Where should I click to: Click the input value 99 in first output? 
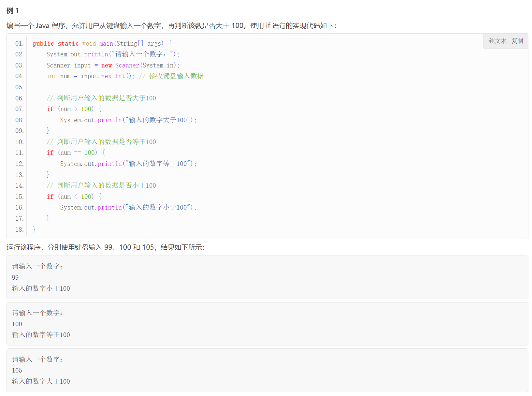pyautogui.click(x=15, y=278)
